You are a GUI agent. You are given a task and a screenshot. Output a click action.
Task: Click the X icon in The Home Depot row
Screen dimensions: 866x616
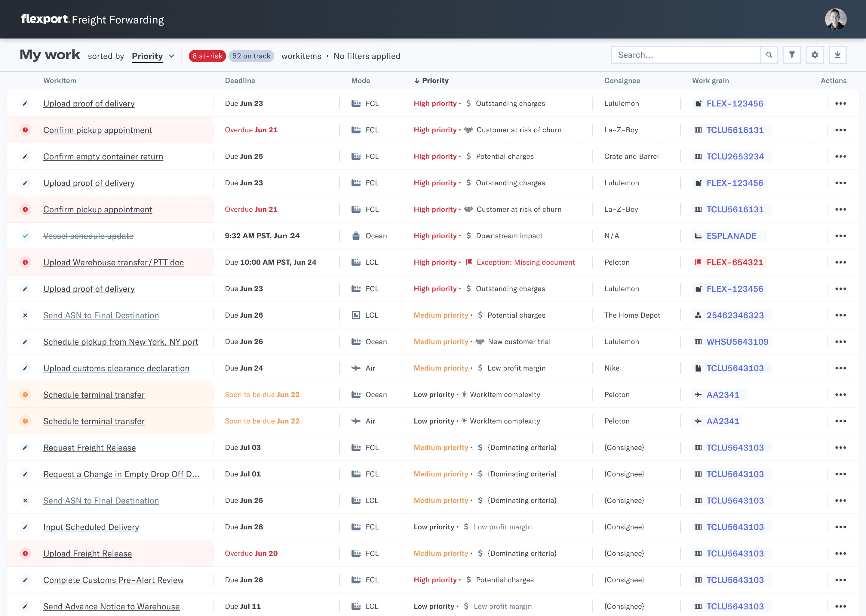25,315
